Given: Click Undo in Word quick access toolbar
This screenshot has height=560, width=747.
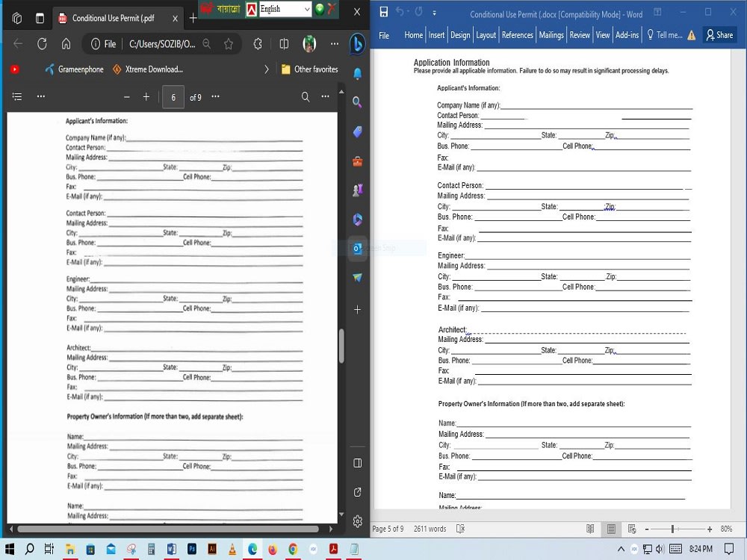Looking at the screenshot, I should (x=400, y=11).
